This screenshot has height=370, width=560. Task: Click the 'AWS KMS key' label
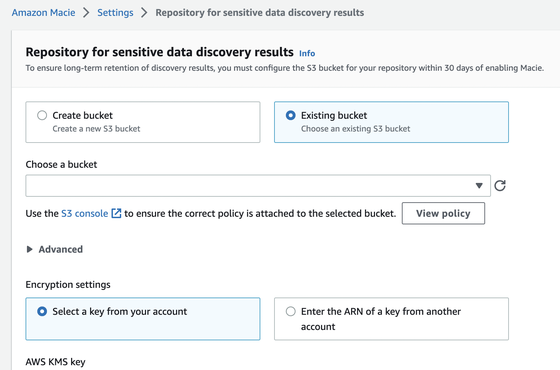tap(55, 362)
